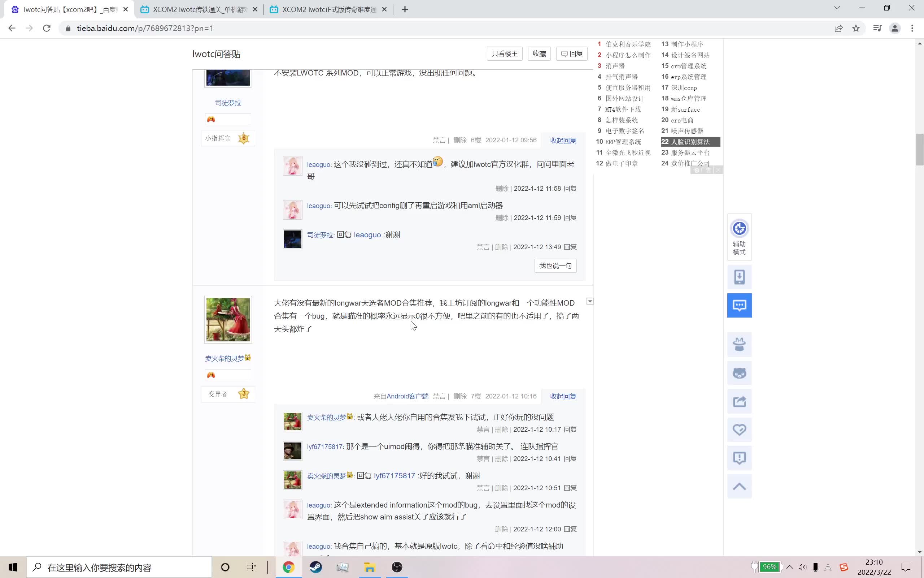Click the share arrow sidebar icon
This screenshot has width=924, height=578.
click(x=739, y=401)
